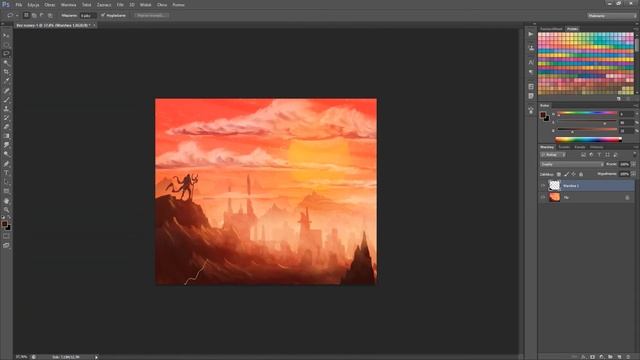Screen dimensions: 640x360
Task: Select the Move tool
Action: (x=6, y=36)
